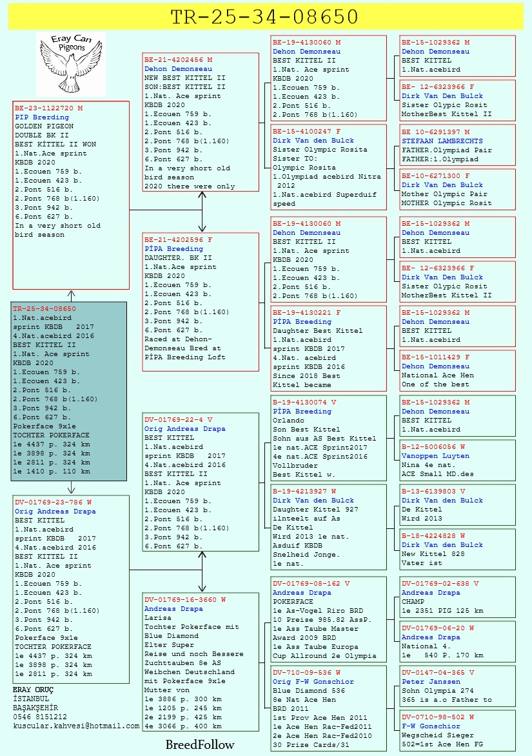Select the teal TR-25-34-08650 main pigeon box

[69, 392]
